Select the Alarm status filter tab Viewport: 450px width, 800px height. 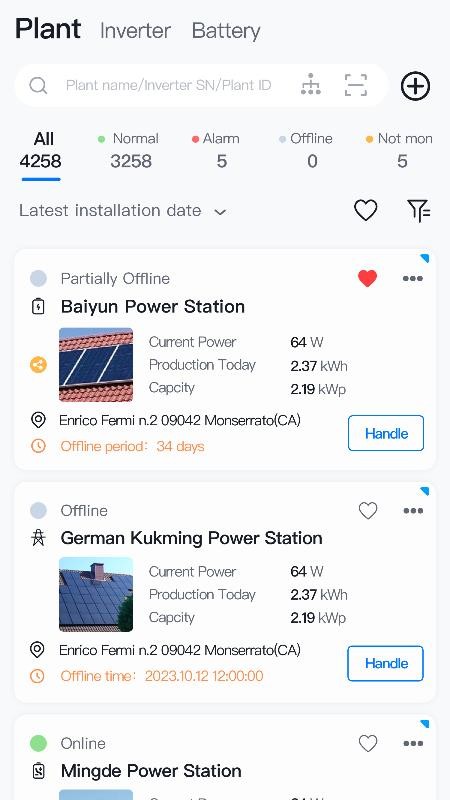pos(216,150)
